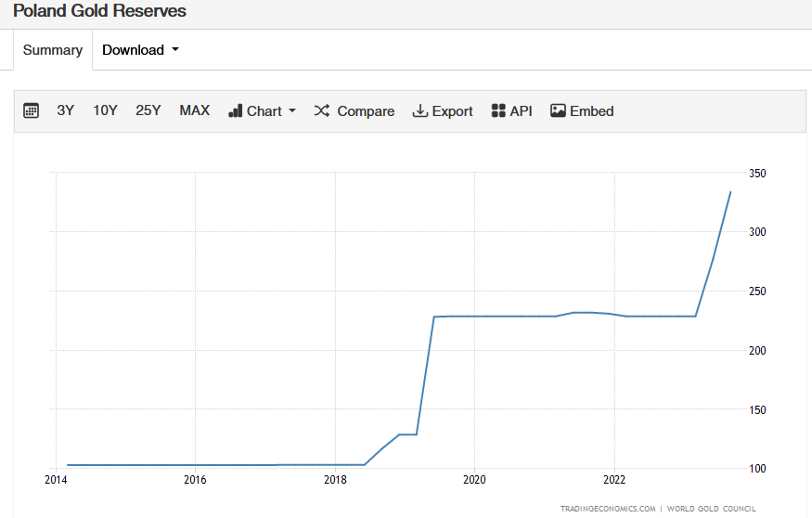Open the TRADINGECONOMICS.COM source link
Viewport: 812px width, 518px height.
[x=608, y=508]
